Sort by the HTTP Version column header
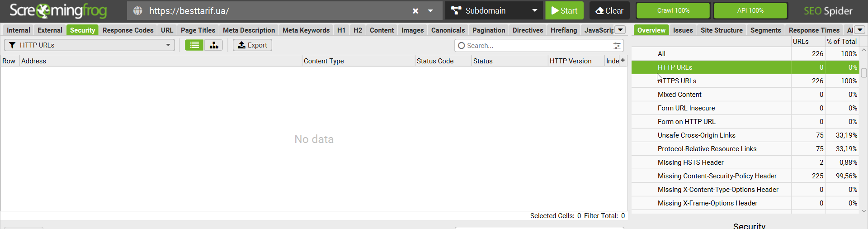 click(576, 61)
